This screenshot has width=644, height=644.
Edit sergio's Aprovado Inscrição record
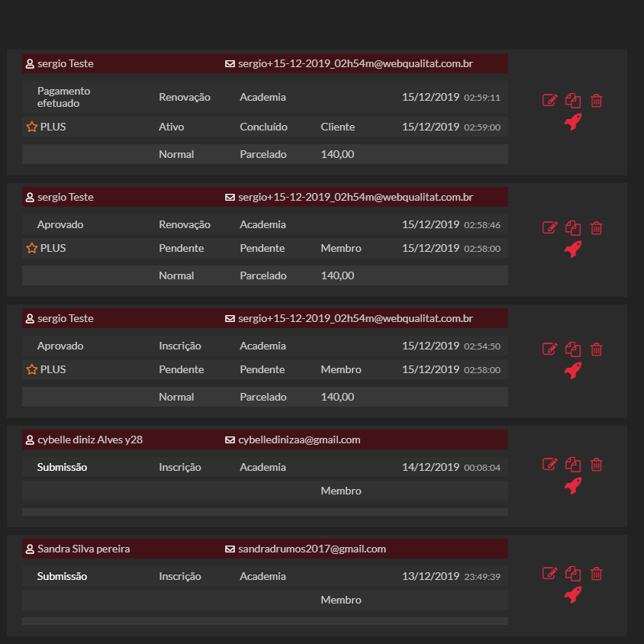click(549, 349)
